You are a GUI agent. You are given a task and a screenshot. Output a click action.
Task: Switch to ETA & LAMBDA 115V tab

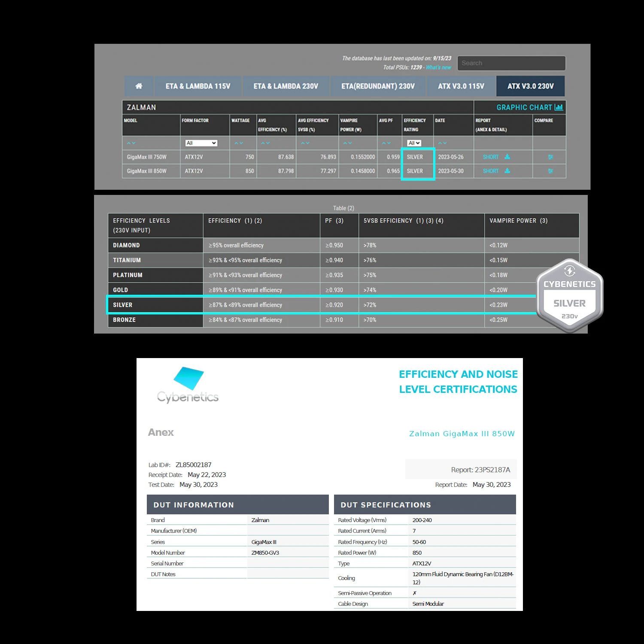coord(198,86)
